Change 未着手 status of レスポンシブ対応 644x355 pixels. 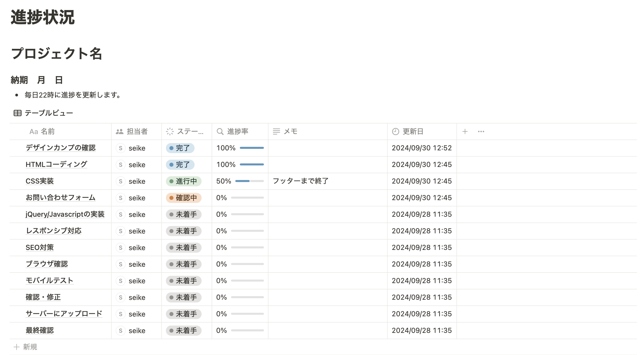(183, 231)
